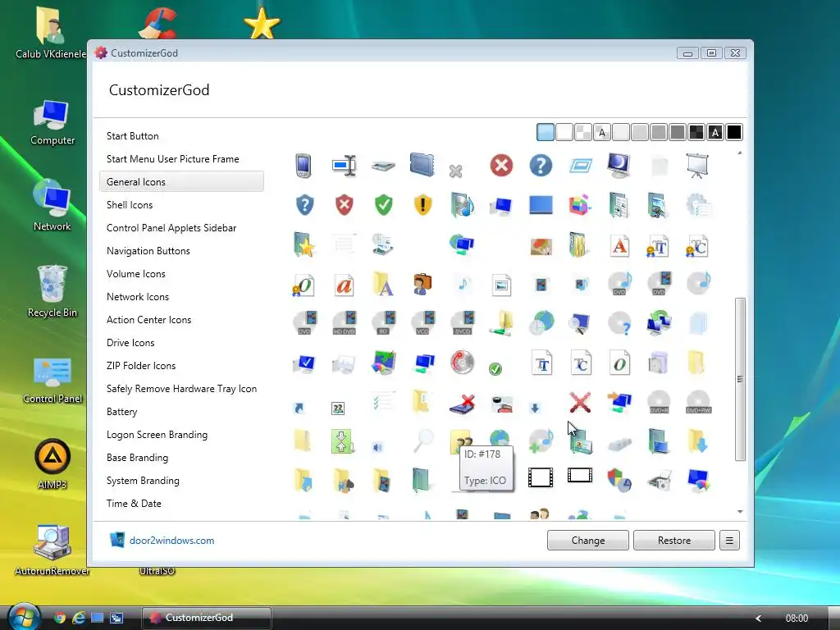This screenshot has width=840, height=630.
Task: Select the Windows shield with clock icon
Action: [x=619, y=480]
